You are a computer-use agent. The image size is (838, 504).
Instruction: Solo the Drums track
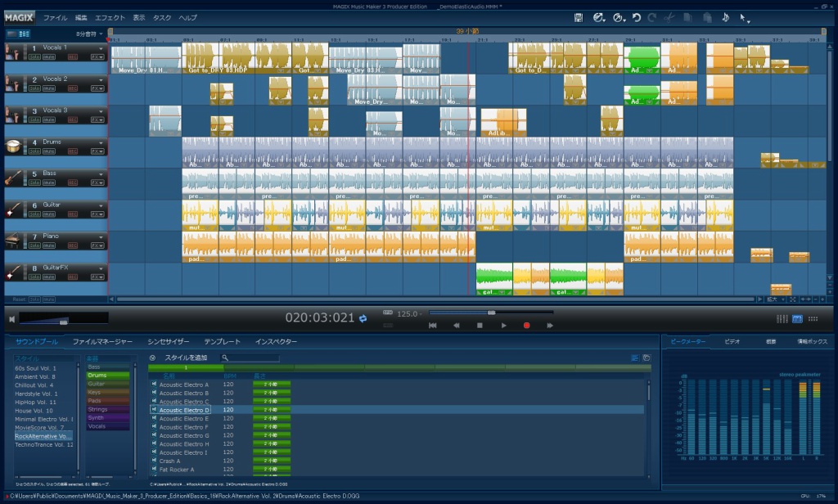(34, 151)
